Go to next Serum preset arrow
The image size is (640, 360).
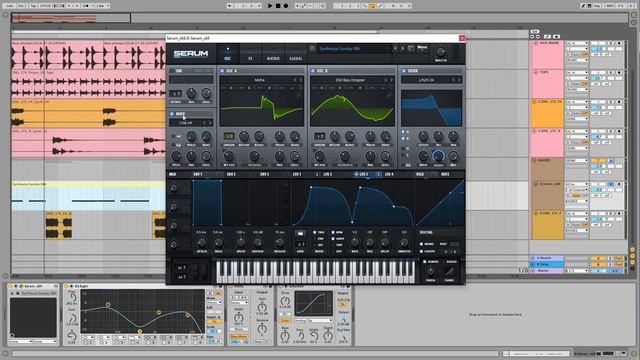(402, 49)
